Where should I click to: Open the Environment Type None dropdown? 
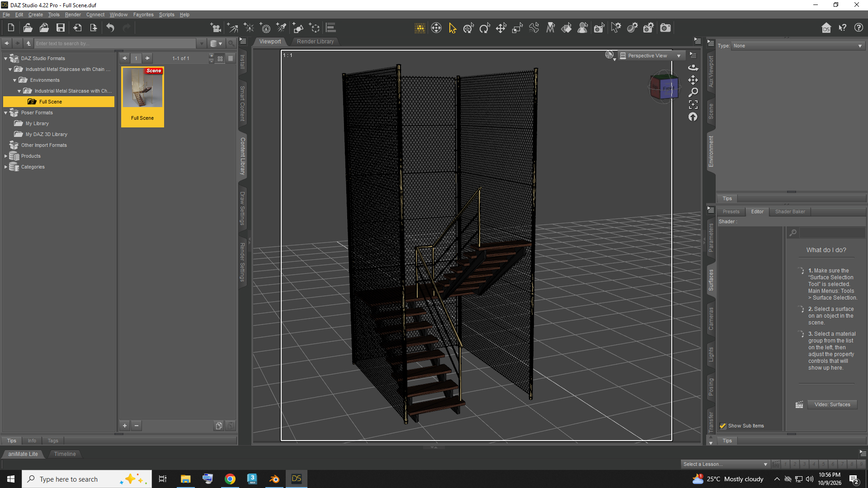(x=798, y=46)
